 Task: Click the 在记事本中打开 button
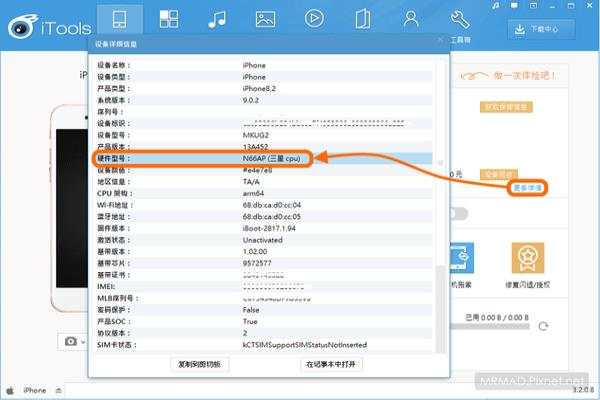331,364
